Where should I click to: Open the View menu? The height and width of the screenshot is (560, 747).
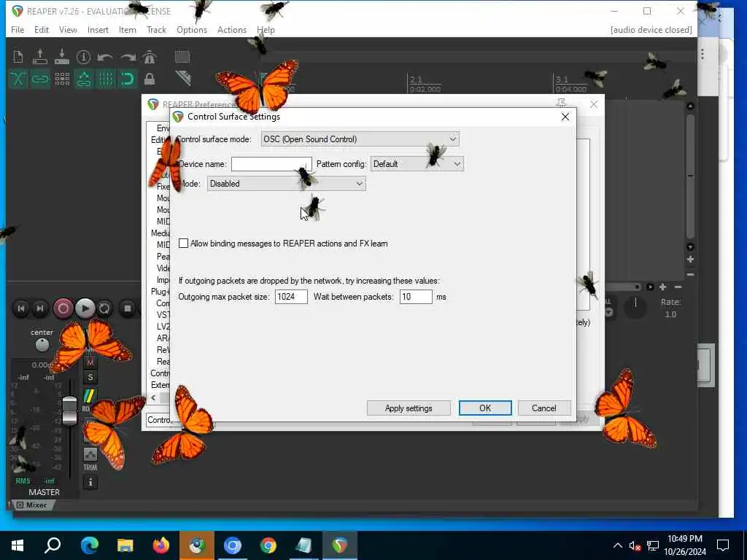68,29
